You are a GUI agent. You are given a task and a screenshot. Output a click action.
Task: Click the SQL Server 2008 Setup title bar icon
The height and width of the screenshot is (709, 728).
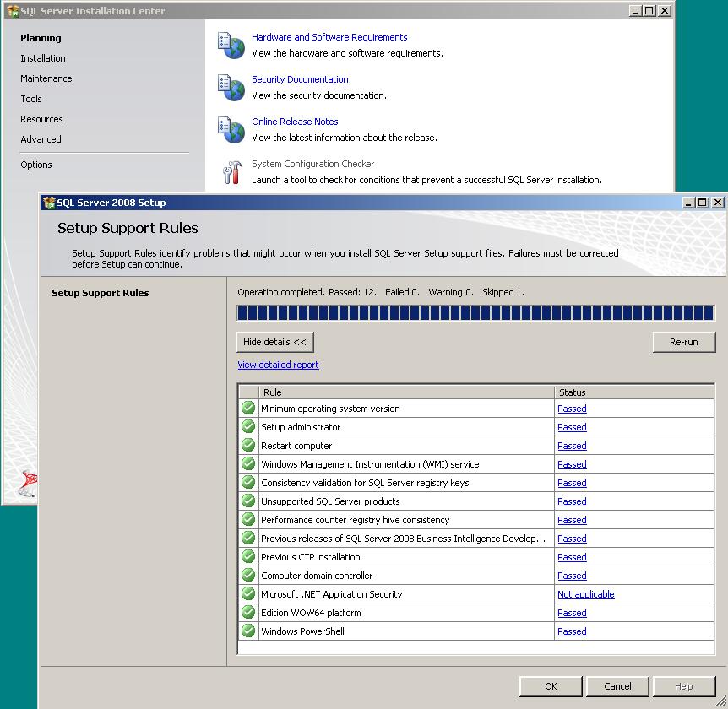pos(49,203)
